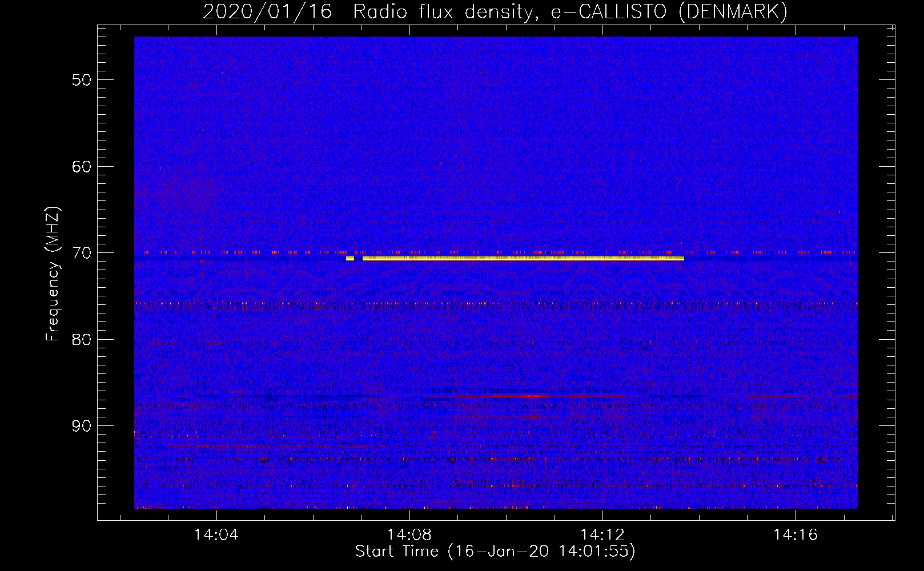Click the 14:12 time tick label
The image size is (924, 571).
[602, 535]
